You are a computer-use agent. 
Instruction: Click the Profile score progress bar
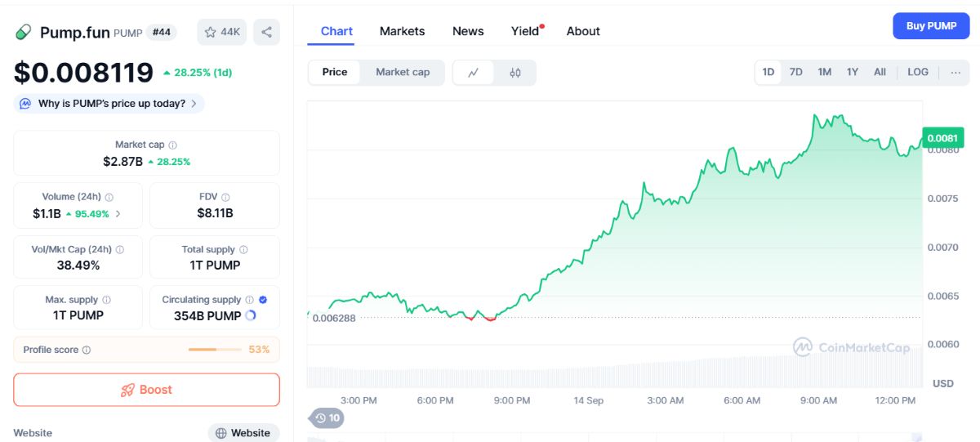[x=215, y=350]
